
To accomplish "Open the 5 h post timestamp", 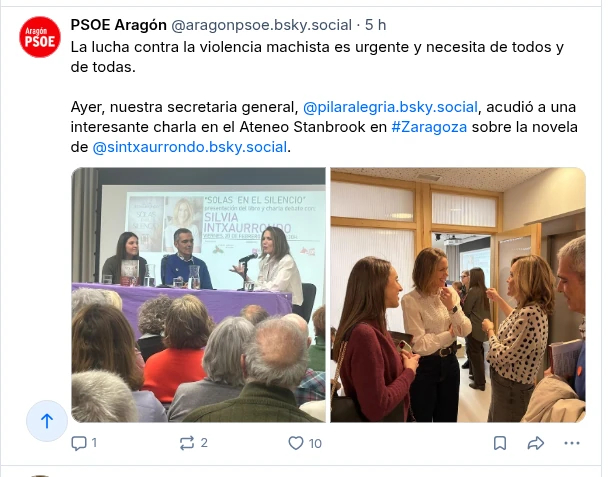I will coord(375,25).
